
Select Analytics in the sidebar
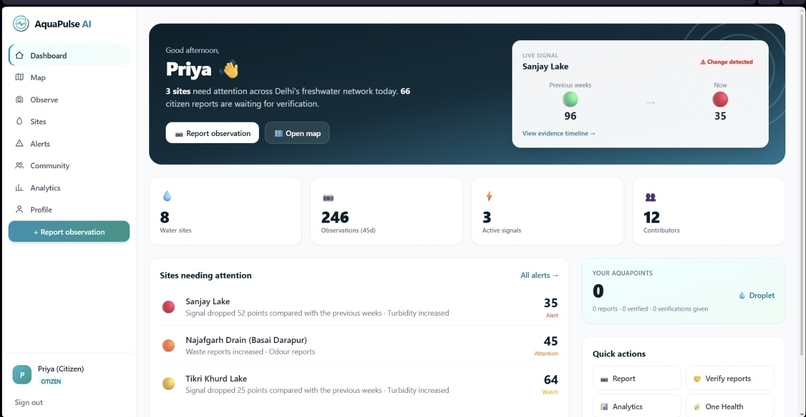click(x=69, y=188)
